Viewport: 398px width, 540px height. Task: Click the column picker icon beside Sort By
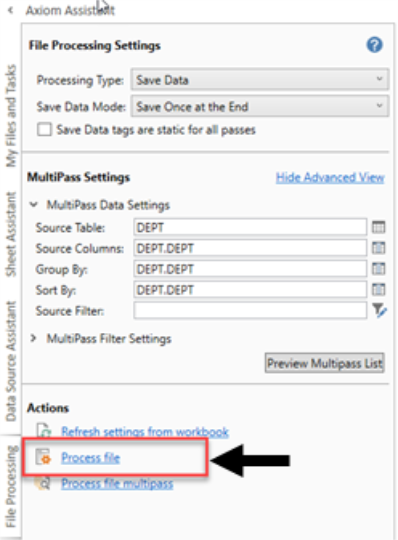(x=378, y=290)
